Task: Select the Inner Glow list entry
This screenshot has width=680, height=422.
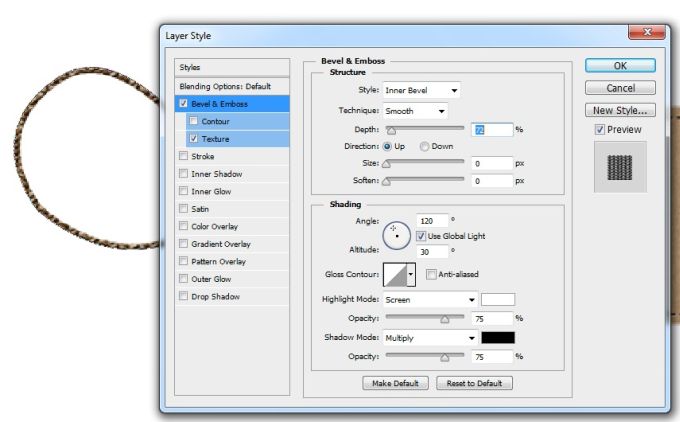Action: (x=232, y=191)
